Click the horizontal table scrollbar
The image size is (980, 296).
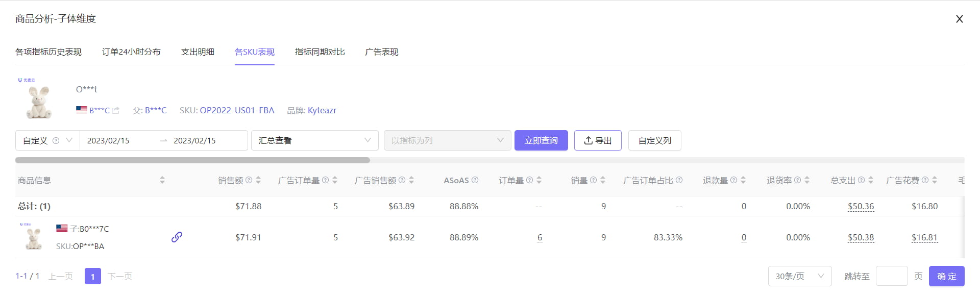[x=192, y=160]
